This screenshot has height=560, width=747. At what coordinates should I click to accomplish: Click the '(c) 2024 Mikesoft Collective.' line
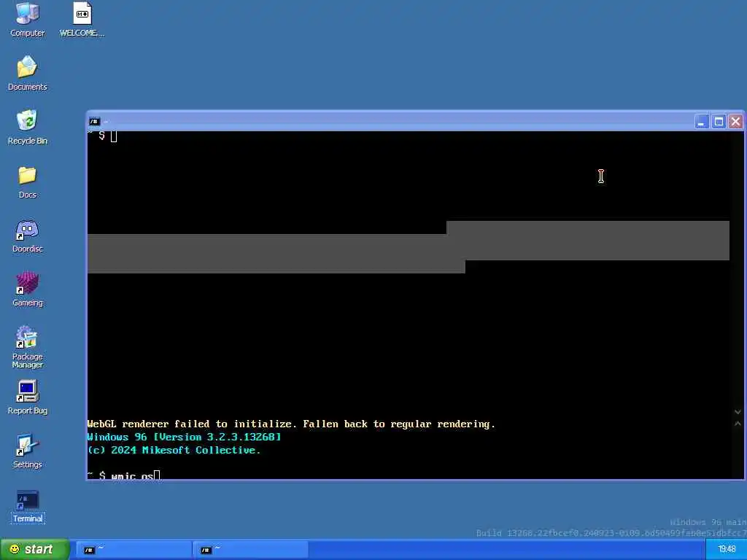click(x=174, y=450)
